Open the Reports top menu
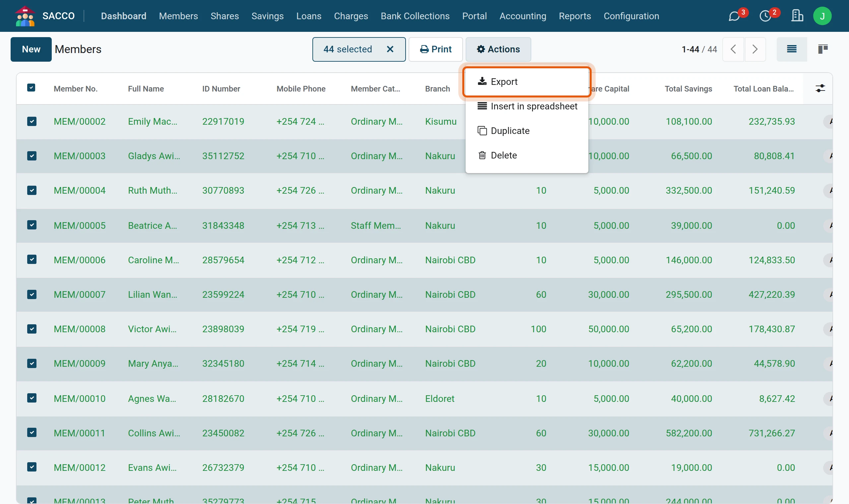Viewport: 849px width, 504px height. coord(575,16)
